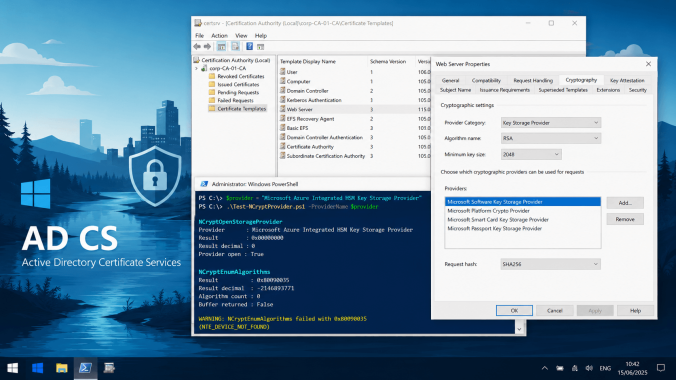Open the notification center icon
676x380 pixels.
(661, 368)
